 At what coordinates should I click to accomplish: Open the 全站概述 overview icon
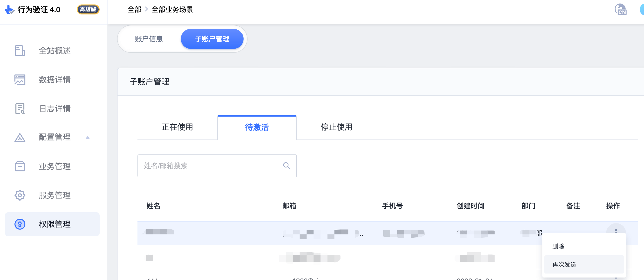point(20,51)
